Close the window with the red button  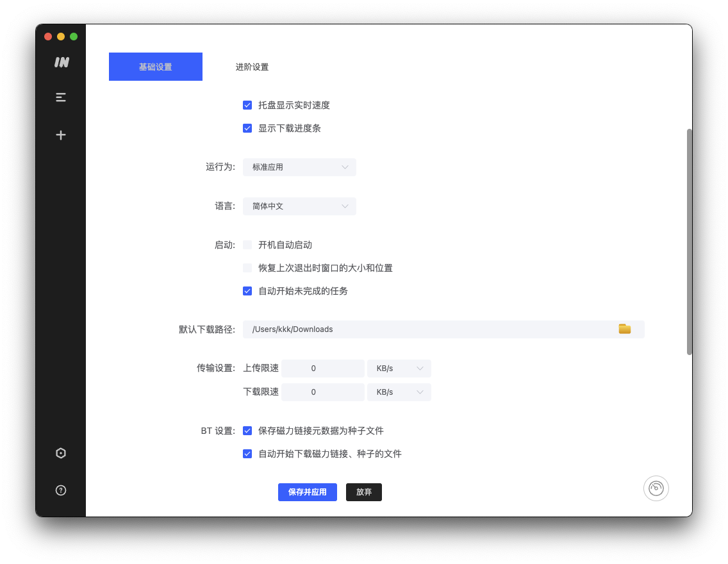tap(48, 37)
